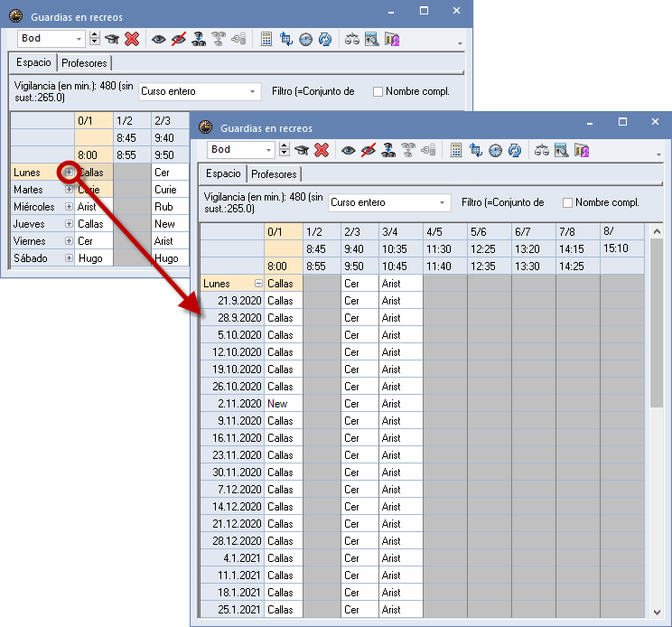Select the 'New' cell on 2.11.2020
Screen dimensions: 672x627
click(x=284, y=404)
